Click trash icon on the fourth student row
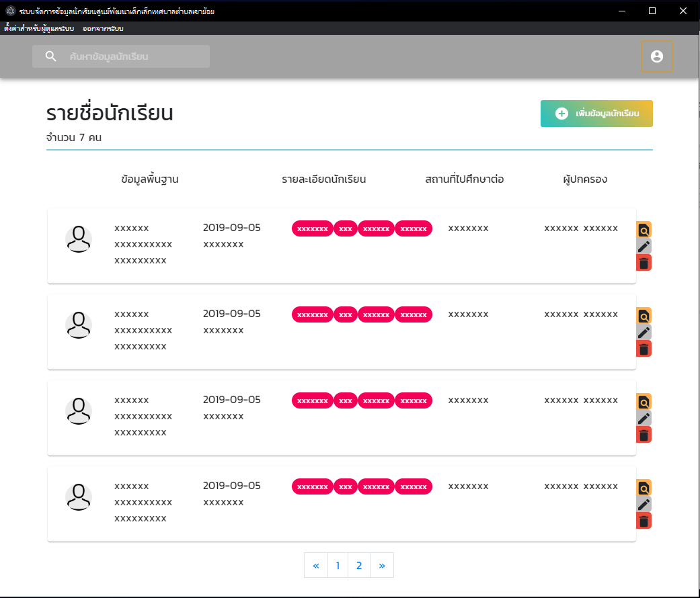Screen dimensions: 700x598 [x=644, y=521]
